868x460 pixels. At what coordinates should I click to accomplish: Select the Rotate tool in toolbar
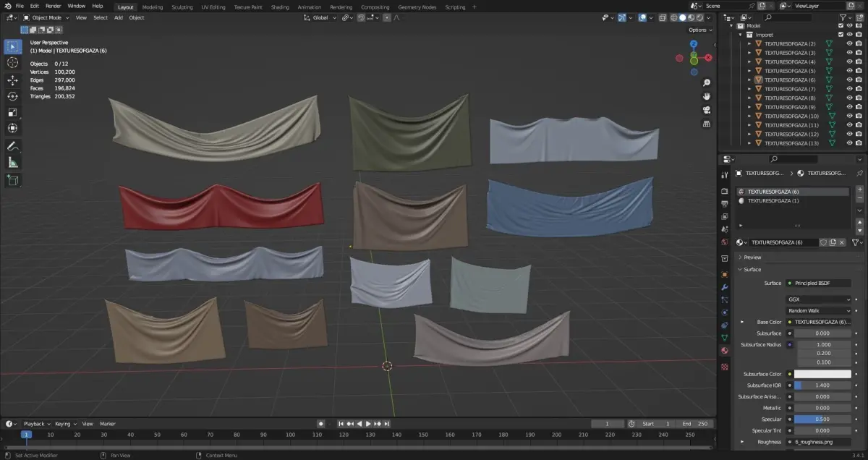click(13, 96)
